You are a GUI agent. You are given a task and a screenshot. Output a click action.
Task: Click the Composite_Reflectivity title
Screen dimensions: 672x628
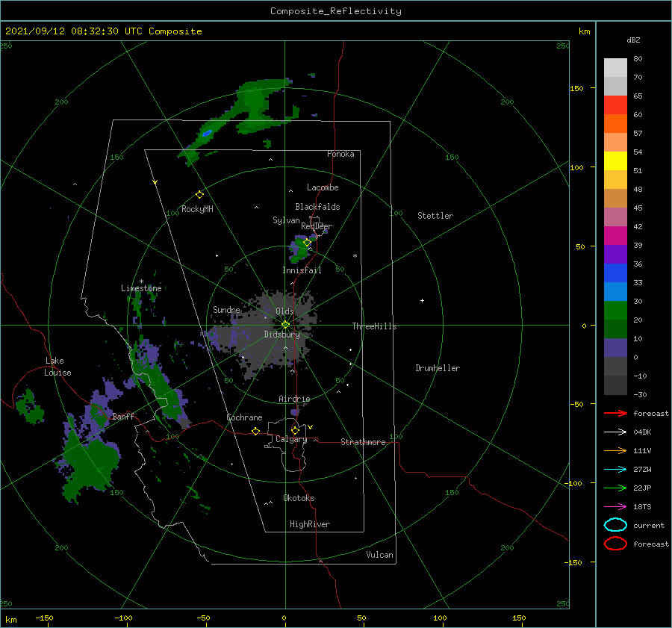(x=336, y=11)
